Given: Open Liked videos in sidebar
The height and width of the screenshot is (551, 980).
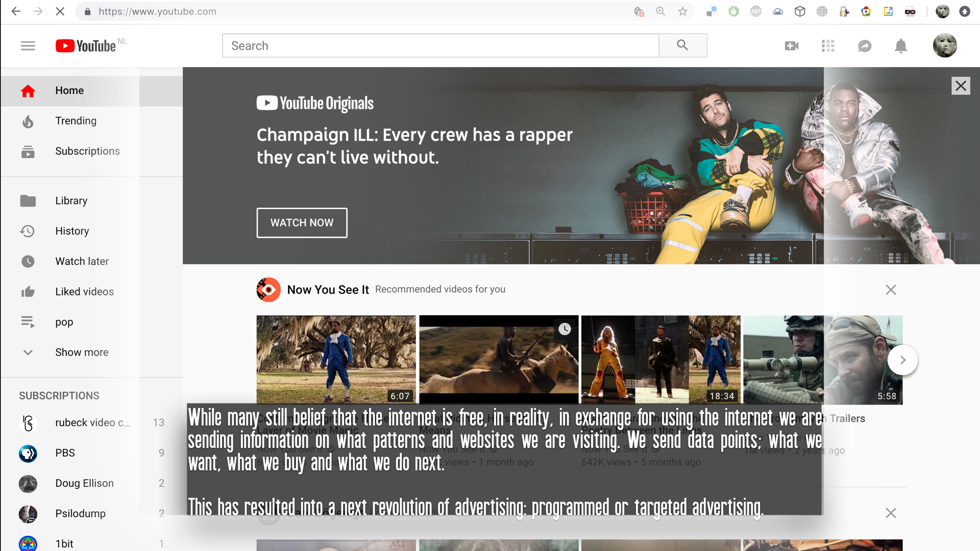Looking at the screenshot, I should point(92,292).
